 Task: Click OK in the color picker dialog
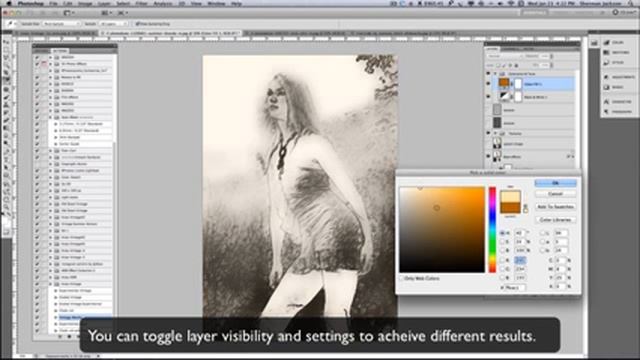pos(555,183)
